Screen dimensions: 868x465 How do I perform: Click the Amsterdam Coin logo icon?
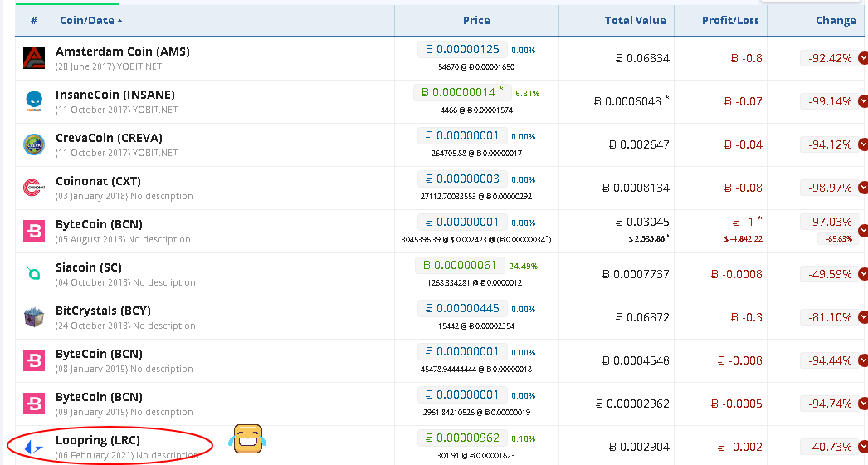(34, 58)
